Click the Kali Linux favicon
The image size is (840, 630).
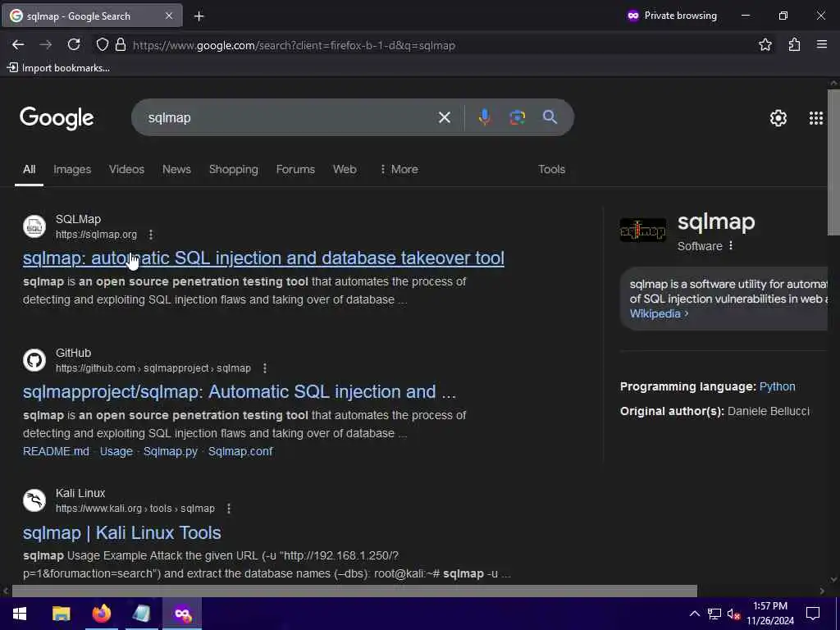[34, 500]
